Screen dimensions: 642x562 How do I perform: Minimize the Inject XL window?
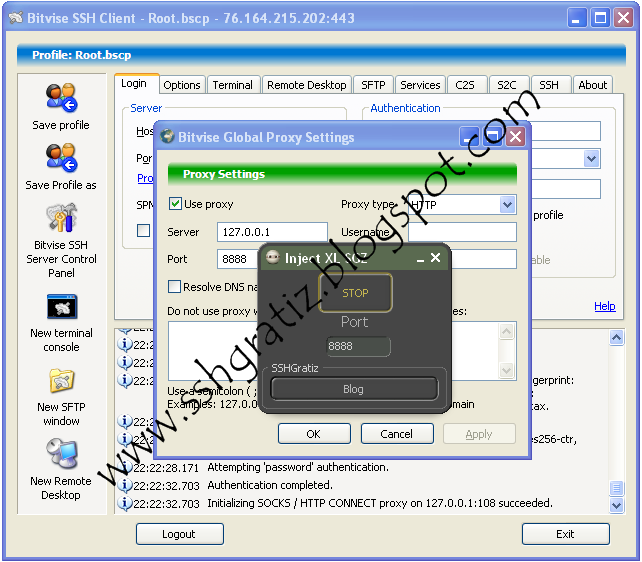(420, 259)
